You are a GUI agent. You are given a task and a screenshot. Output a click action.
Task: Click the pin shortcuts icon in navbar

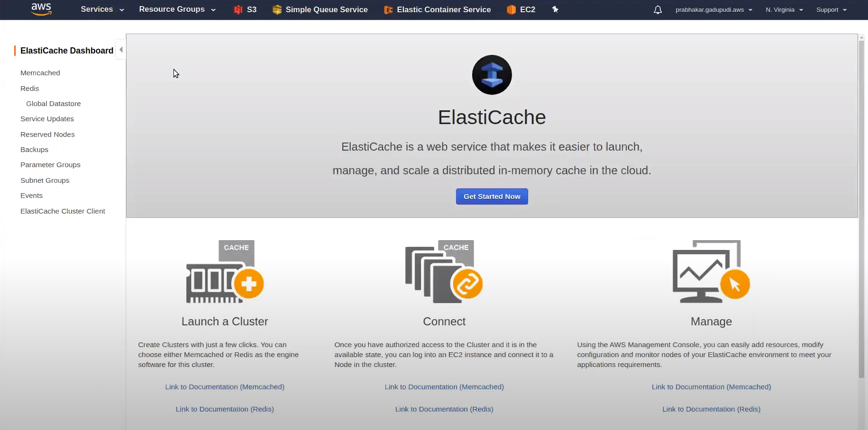point(555,9)
